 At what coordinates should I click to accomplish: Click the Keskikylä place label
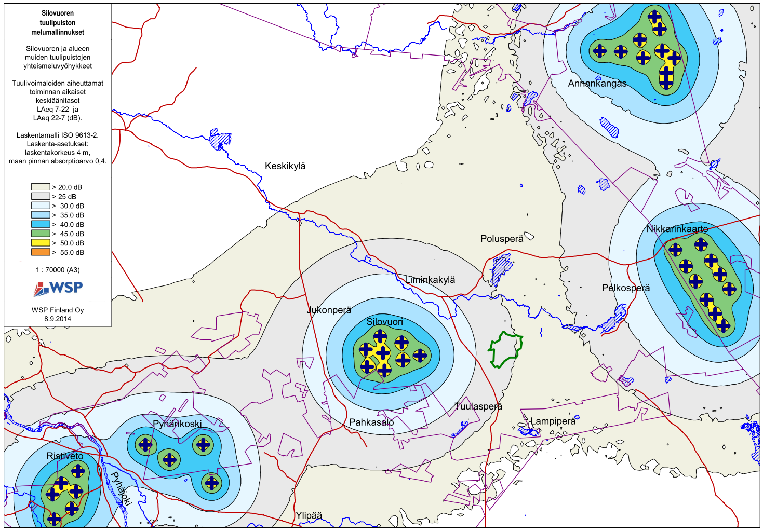[x=285, y=166]
